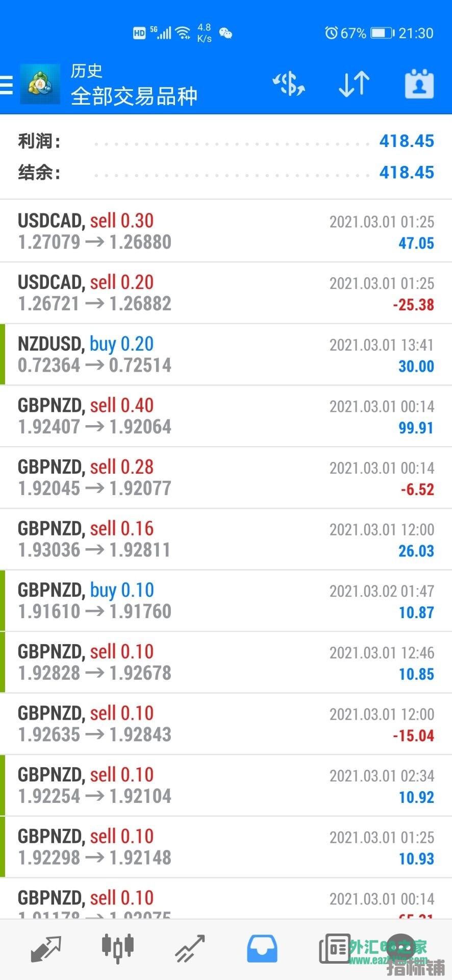452x980 pixels.
Task: Select the GBPNZD buy 0.10 trade
Action: pos(225,601)
